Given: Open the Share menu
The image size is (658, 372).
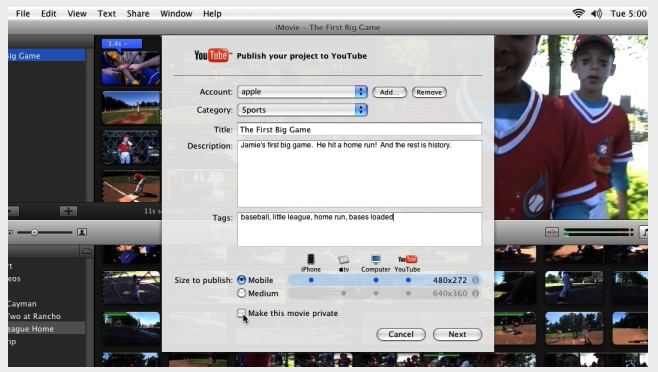Looking at the screenshot, I should point(138,13).
